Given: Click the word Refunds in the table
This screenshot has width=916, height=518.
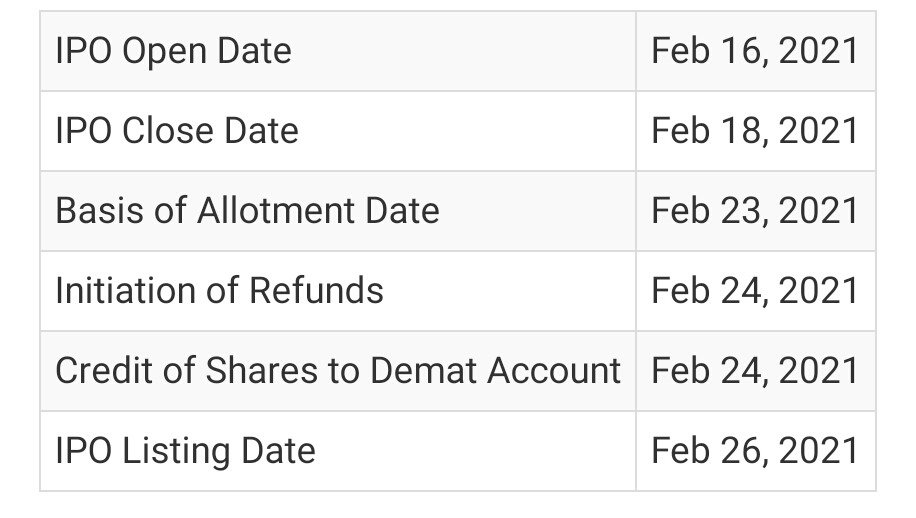Looking at the screenshot, I should [316, 290].
